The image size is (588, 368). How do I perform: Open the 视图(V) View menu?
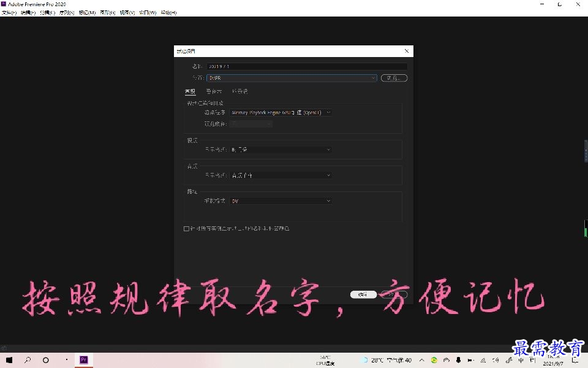[x=127, y=12]
